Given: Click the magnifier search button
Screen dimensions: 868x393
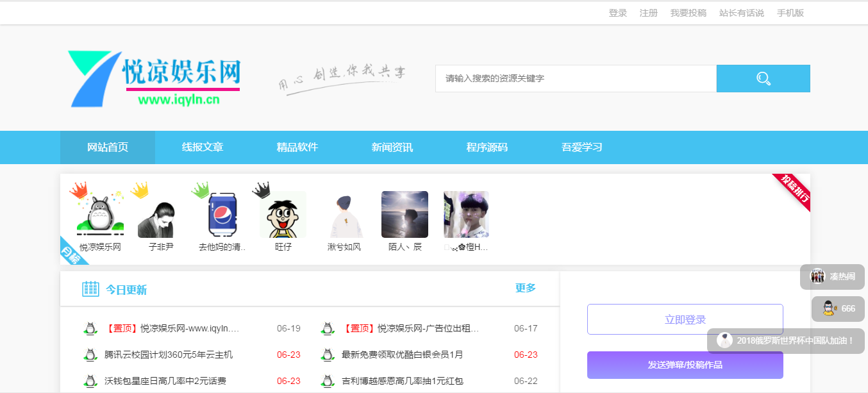Looking at the screenshot, I should tap(763, 79).
